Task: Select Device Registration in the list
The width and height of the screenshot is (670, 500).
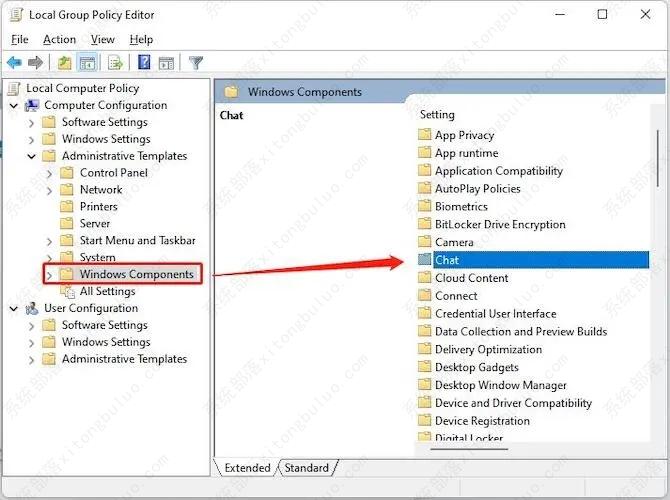Action: [482, 421]
